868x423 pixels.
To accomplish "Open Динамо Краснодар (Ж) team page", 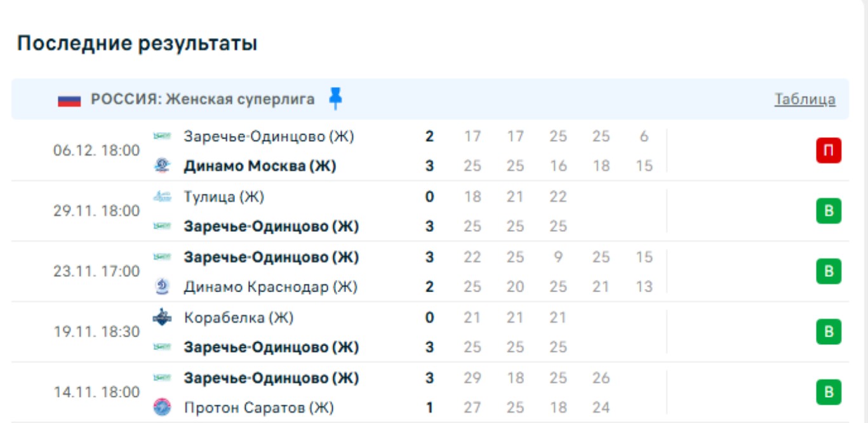I will click(270, 287).
